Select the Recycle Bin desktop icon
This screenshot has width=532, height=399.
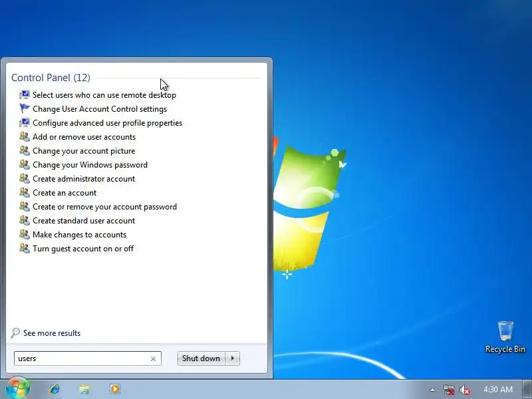pyautogui.click(x=505, y=337)
